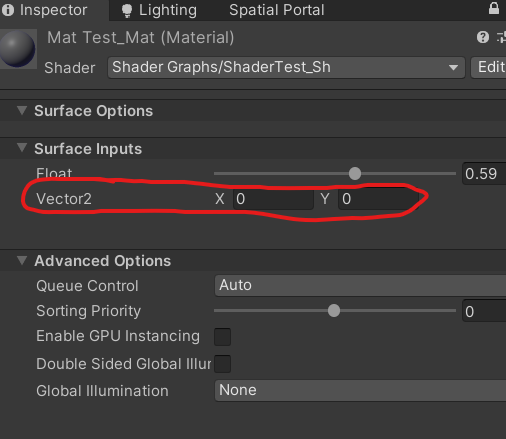This screenshot has height=439, width=506.
Task: Switch to the Lighting tab
Action: (x=159, y=10)
